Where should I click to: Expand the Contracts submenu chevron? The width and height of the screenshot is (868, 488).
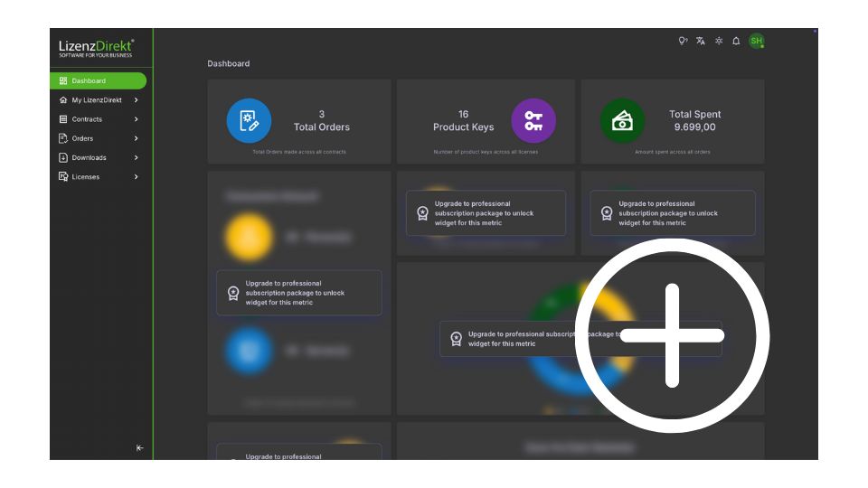tap(137, 119)
